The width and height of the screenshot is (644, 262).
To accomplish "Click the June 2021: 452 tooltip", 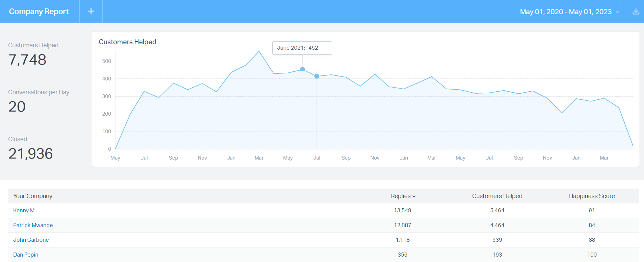I will (x=302, y=48).
